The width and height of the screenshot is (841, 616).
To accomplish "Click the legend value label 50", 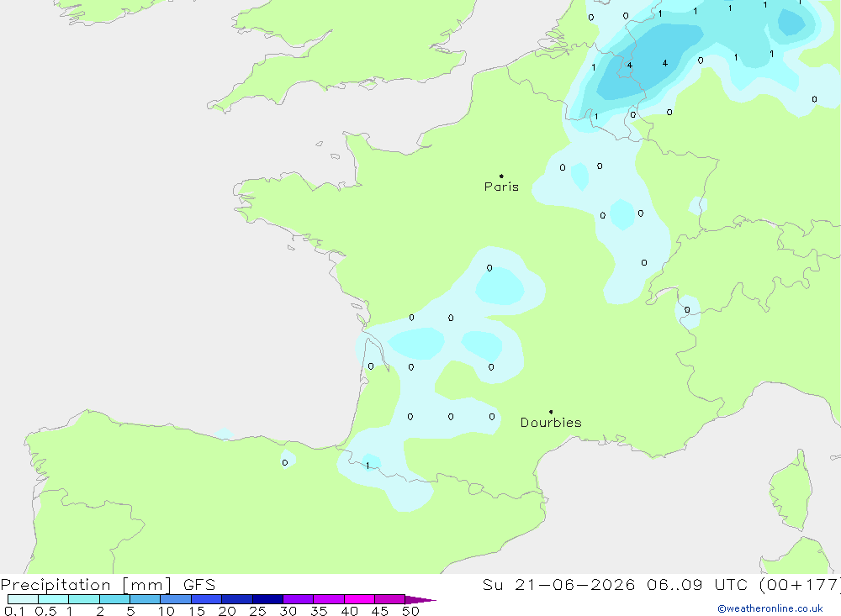I will click(410, 611).
